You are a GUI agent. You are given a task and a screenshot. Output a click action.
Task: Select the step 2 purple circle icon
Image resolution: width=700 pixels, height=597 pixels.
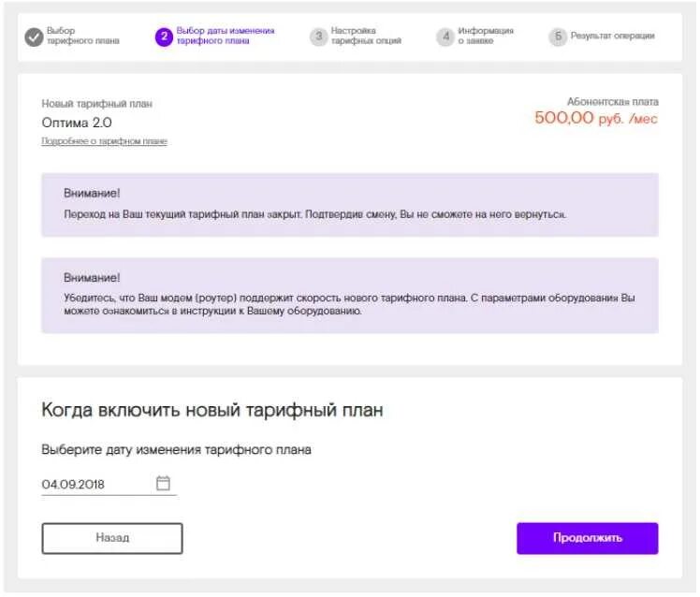[x=164, y=36]
